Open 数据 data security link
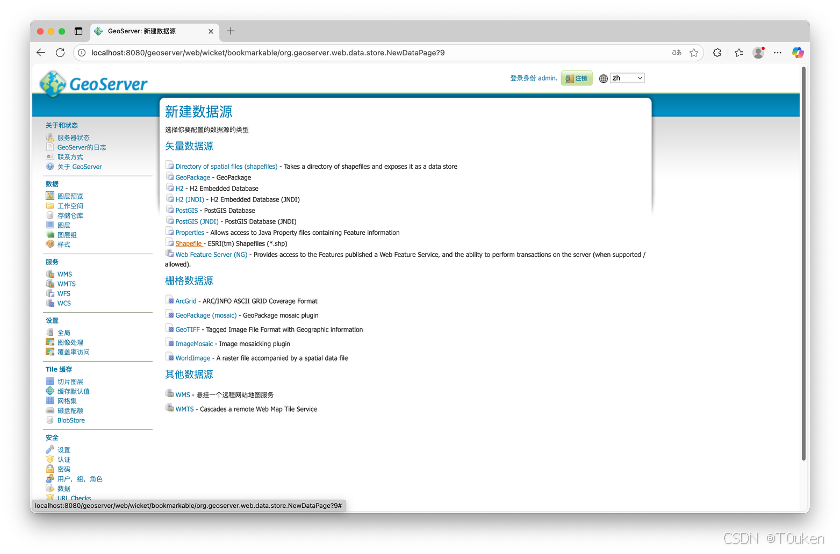 pos(64,489)
